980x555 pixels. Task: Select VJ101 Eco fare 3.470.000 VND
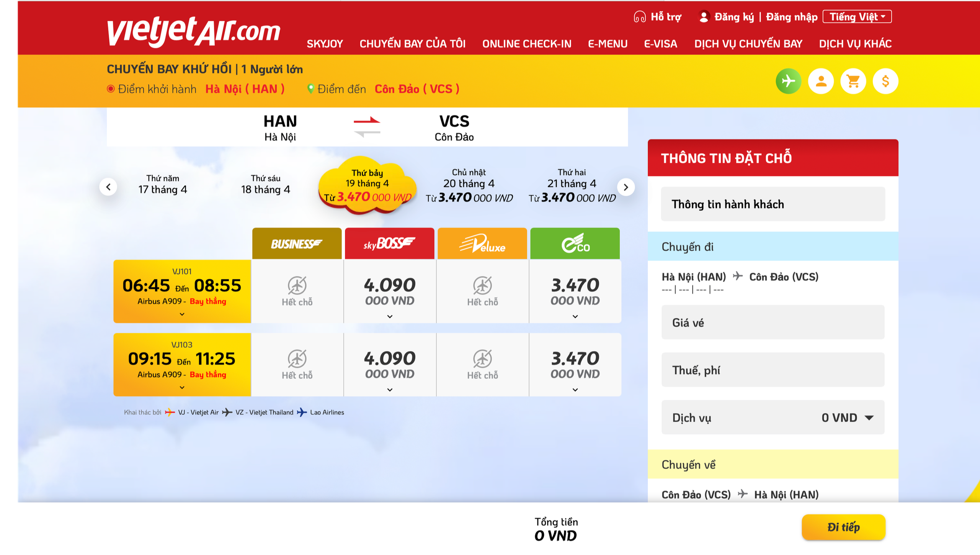click(x=575, y=291)
